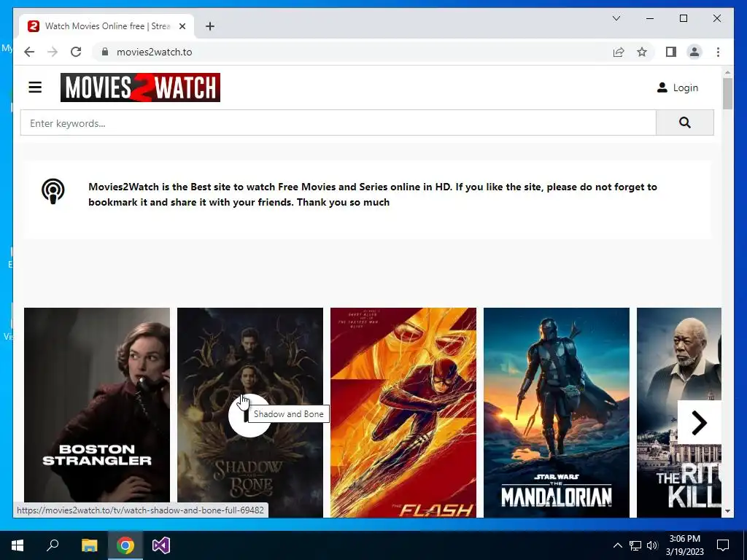Close the Watch Movies Online free tab
This screenshot has width=747, height=560.
pyautogui.click(x=182, y=26)
